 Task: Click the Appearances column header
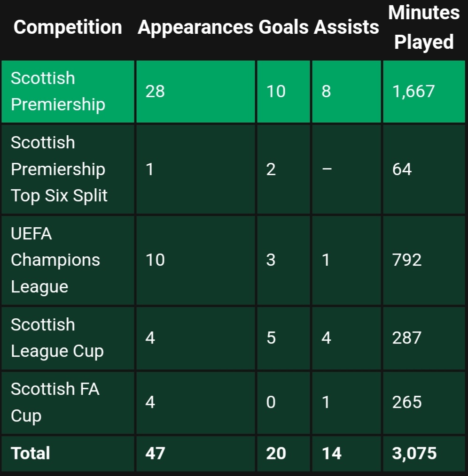195,27
